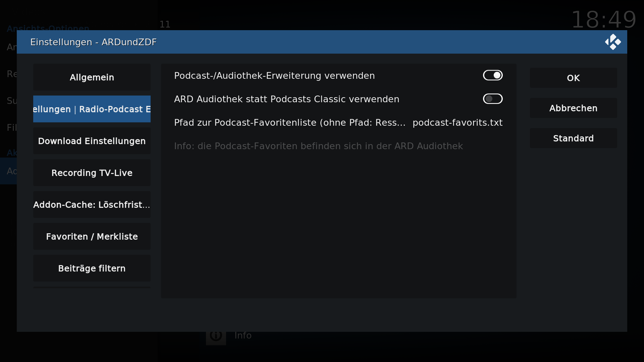Enable ARD Audiothek statt Podcasts Classic toggle
Image resolution: width=644 pixels, height=362 pixels.
click(493, 99)
